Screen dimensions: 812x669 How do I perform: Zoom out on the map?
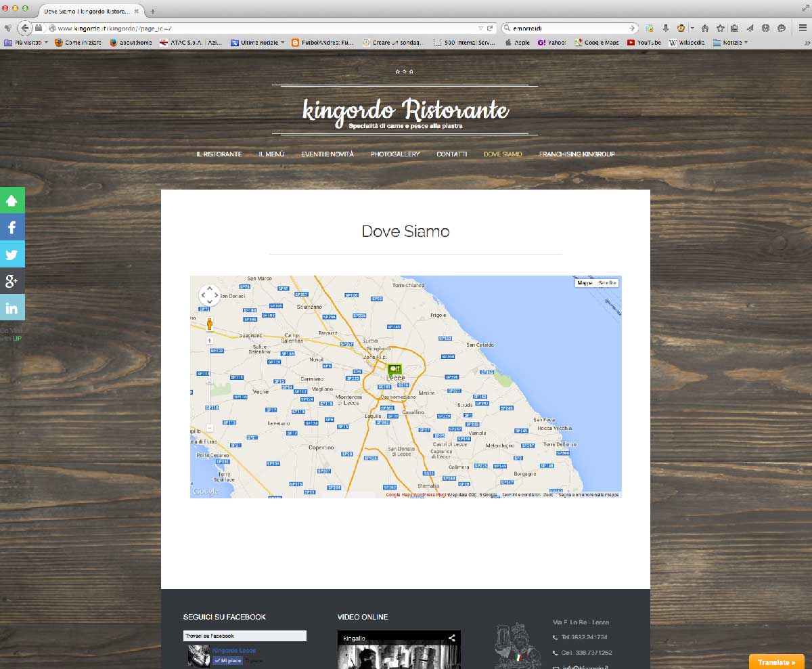[210, 427]
